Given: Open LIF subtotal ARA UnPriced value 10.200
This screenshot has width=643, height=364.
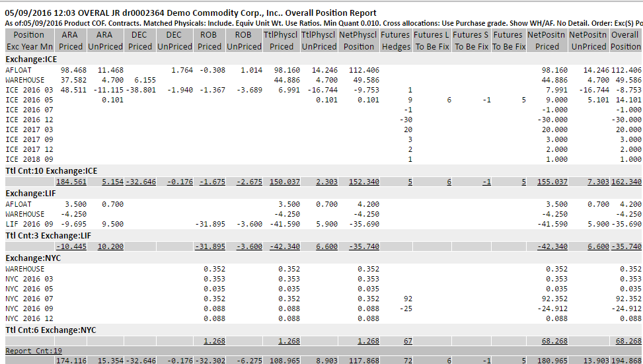Looking at the screenshot, I should pyautogui.click(x=110, y=246).
